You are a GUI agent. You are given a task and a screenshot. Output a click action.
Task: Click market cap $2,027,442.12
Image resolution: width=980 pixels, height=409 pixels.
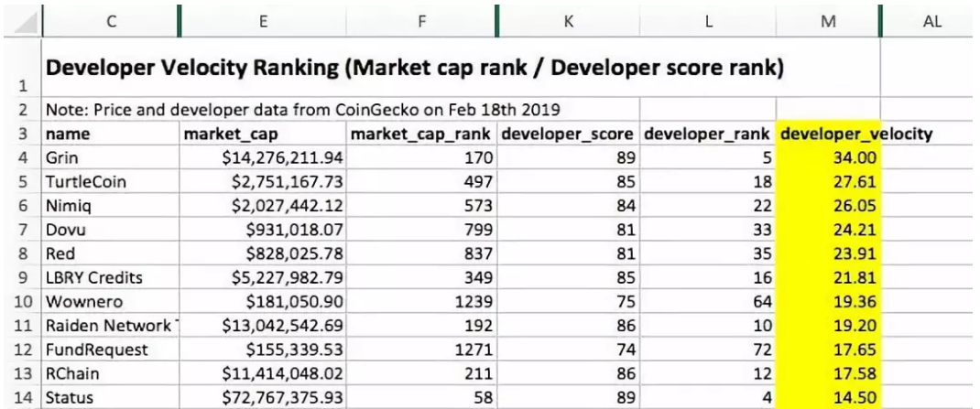[263, 206]
